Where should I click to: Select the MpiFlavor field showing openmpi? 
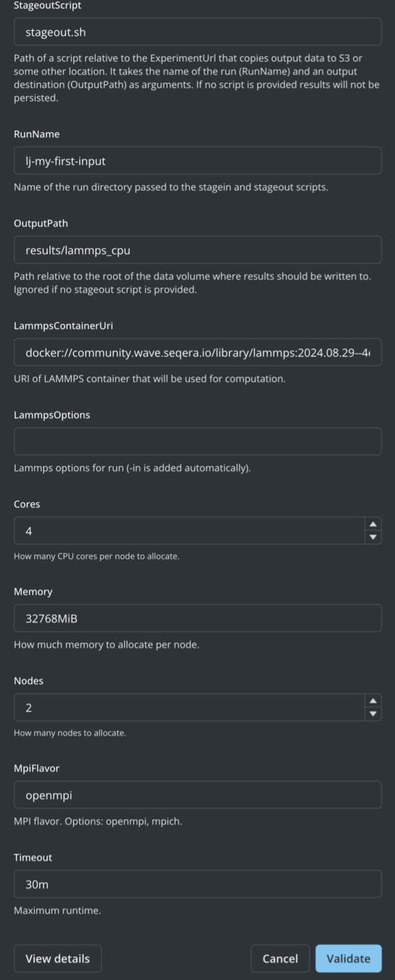point(197,794)
